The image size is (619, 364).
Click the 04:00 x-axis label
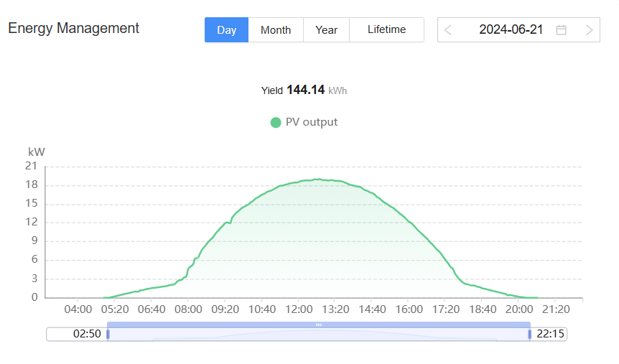tap(78, 309)
